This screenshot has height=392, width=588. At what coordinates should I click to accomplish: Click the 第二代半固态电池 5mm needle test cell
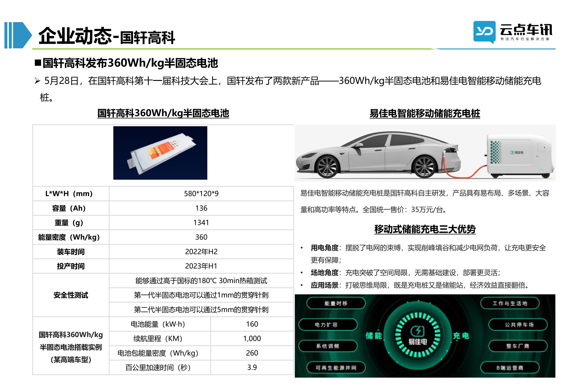coord(201,309)
